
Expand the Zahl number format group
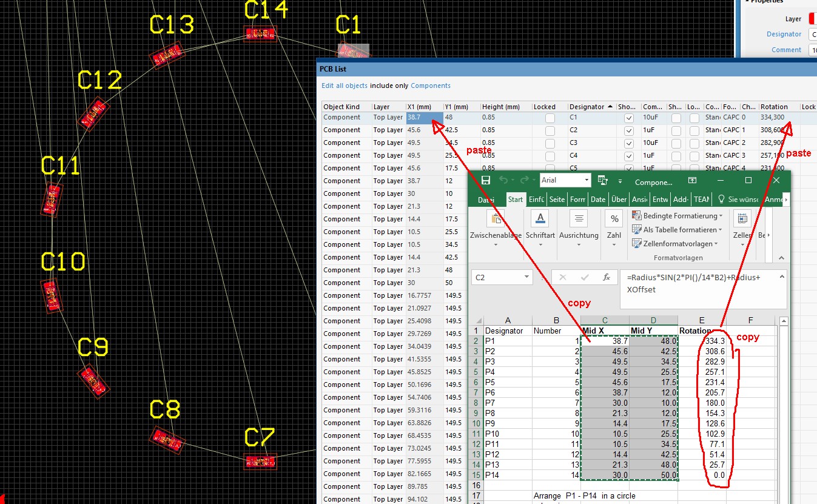(x=614, y=244)
